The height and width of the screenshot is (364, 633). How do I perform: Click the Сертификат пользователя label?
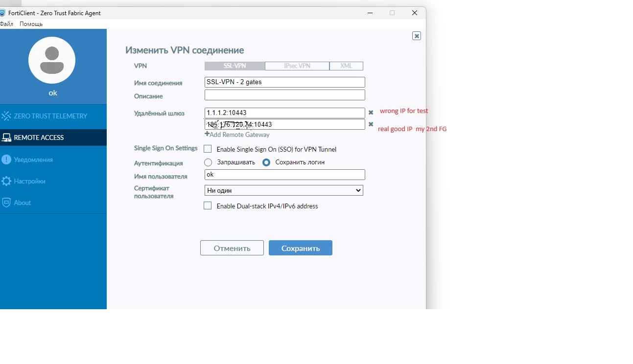pyautogui.click(x=154, y=192)
